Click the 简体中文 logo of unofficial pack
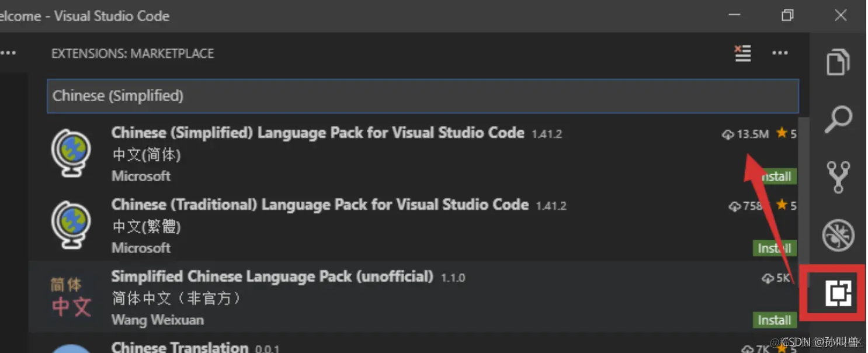The height and width of the screenshot is (353, 868). tap(71, 297)
